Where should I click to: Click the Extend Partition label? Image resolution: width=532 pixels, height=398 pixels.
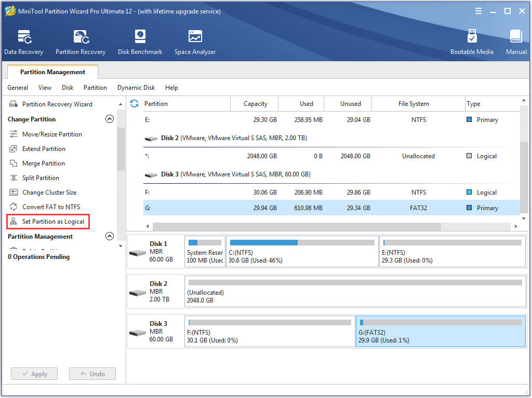click(x=44, y=148)
